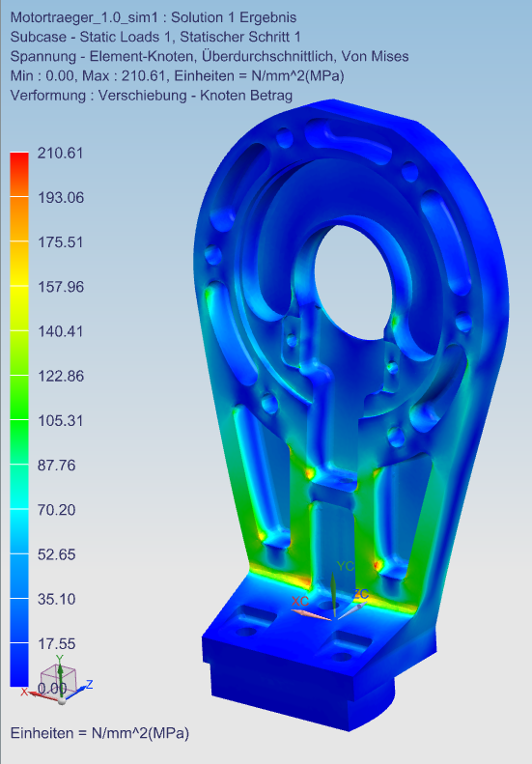Select the 'Verformung : Verschiebung - Knoten Betrag' line
Screen dimensions: 532x764
tap(152, 95)
